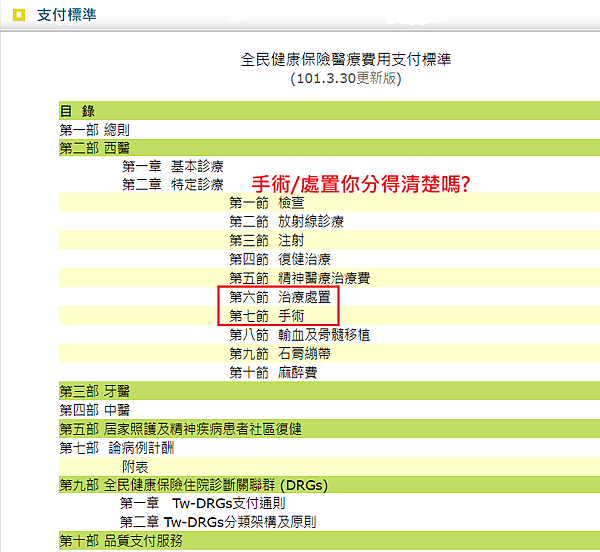Open 第三部 牙醫
Image resolution: width=600 pixels, height=552 pixels.
pos(95,391)
